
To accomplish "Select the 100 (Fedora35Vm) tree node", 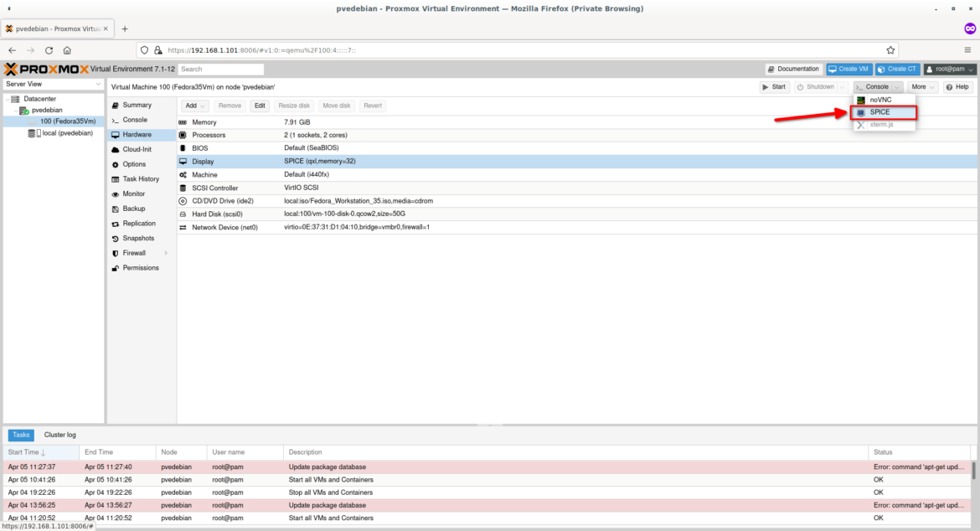I will click(67, 121).
